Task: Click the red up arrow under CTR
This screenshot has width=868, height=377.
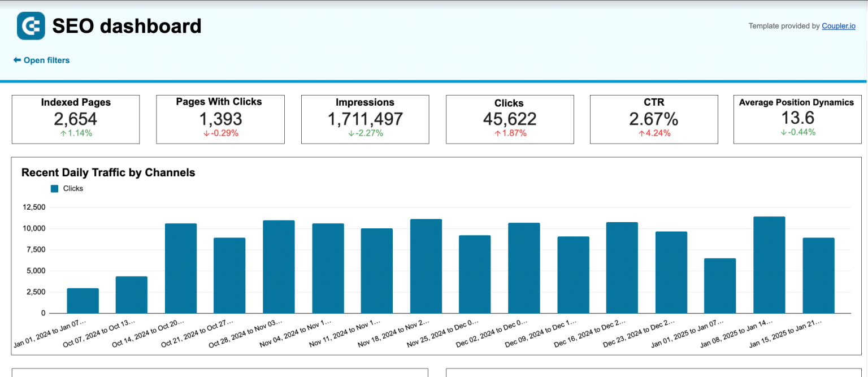Action: pos(641,133)
